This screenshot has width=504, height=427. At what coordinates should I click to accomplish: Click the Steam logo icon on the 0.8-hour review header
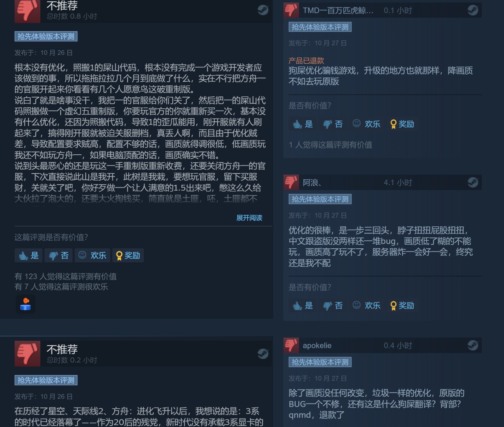click(x=263, y=10)
